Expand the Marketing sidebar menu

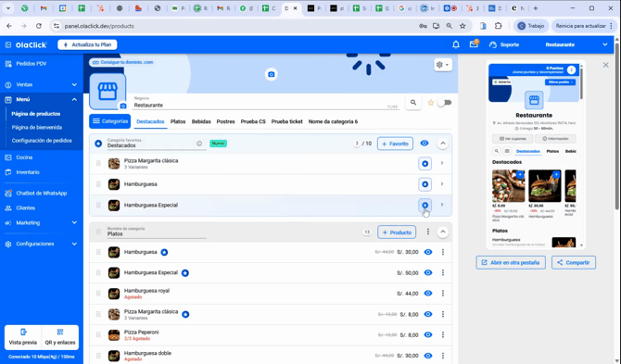click(42, 222)
